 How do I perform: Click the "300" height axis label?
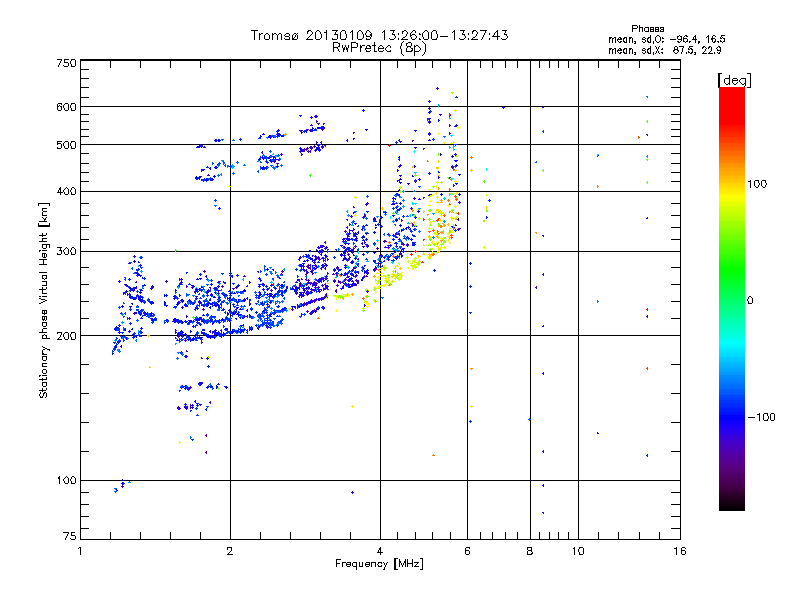pos(66,252)
